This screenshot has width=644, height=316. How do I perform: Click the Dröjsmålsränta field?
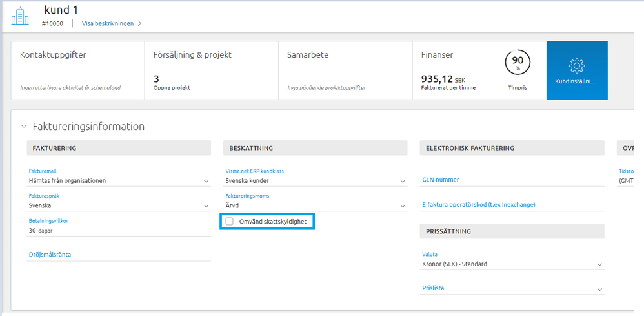[119, 255]
